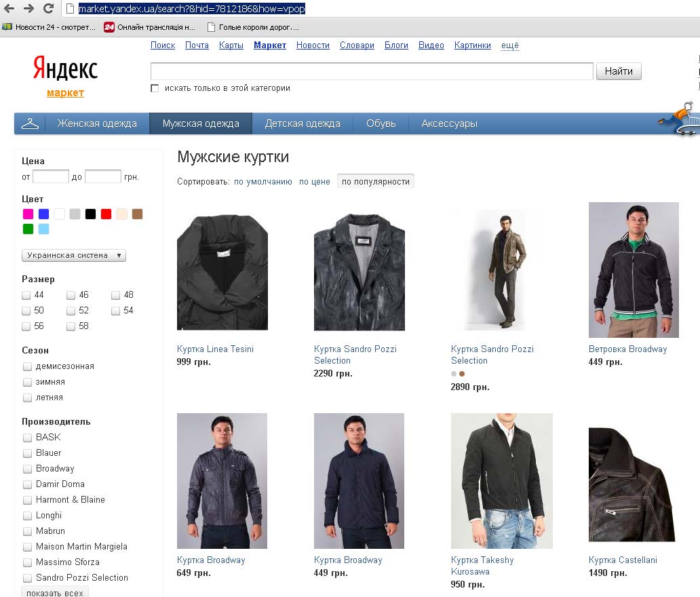
Task: Click the browser back arrow
Action: point(9,8)
